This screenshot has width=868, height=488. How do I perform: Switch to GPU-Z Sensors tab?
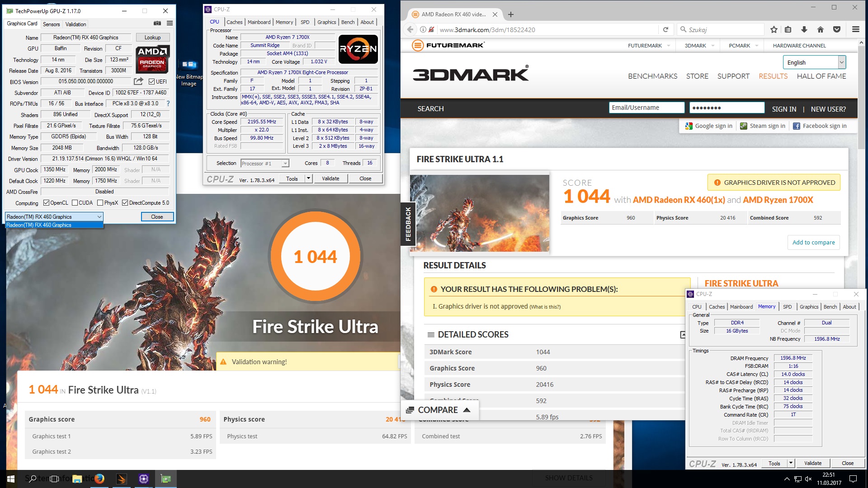click(x=51, y=24)
